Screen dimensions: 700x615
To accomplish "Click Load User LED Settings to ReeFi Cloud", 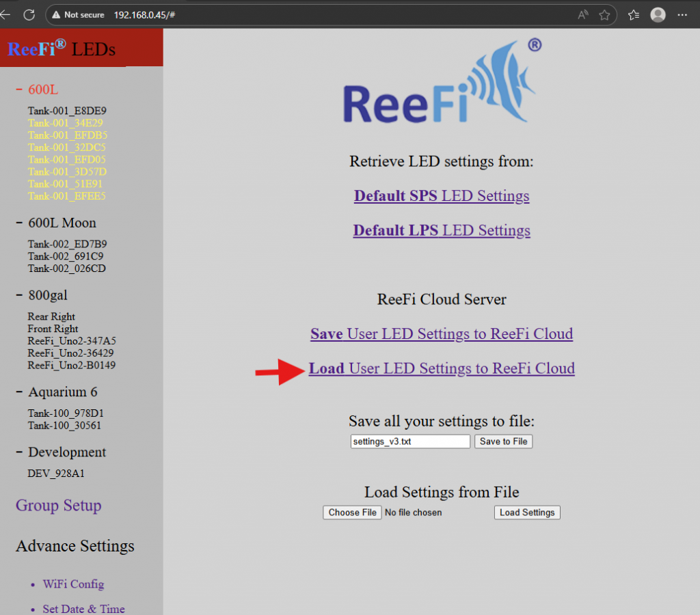I will 442,369.
